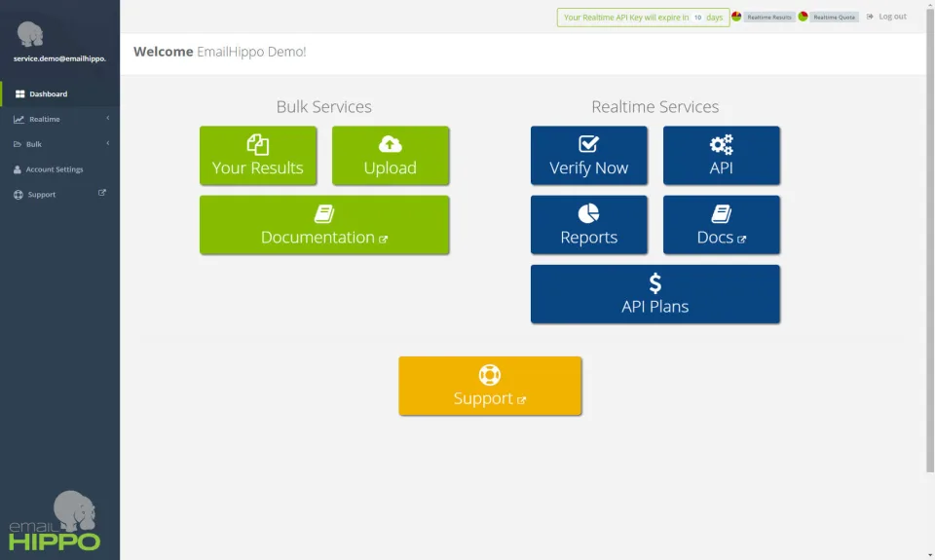Click the external-link icon beside sidebar Support
This screenshot has height=560, width=935.
(x=102, y=193)
